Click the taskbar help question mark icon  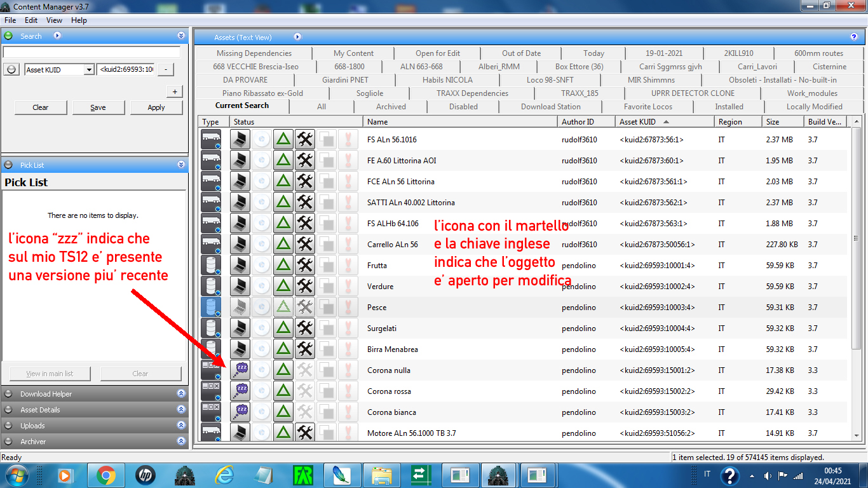[x=730, y=475]
